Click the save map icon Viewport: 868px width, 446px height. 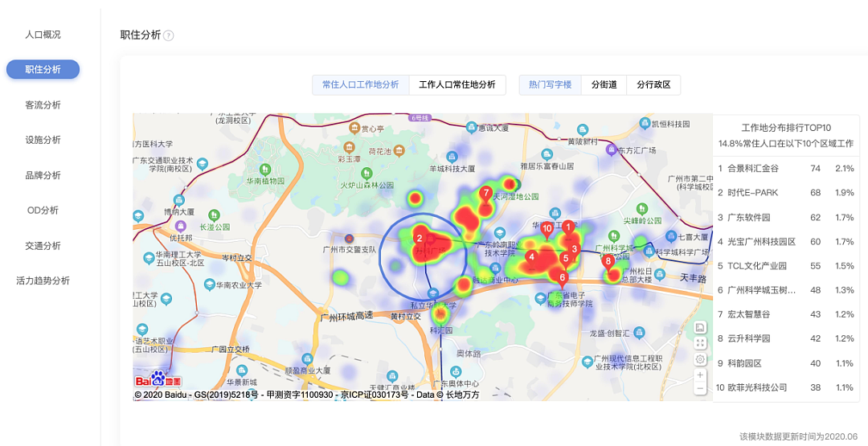coord(700,328)
